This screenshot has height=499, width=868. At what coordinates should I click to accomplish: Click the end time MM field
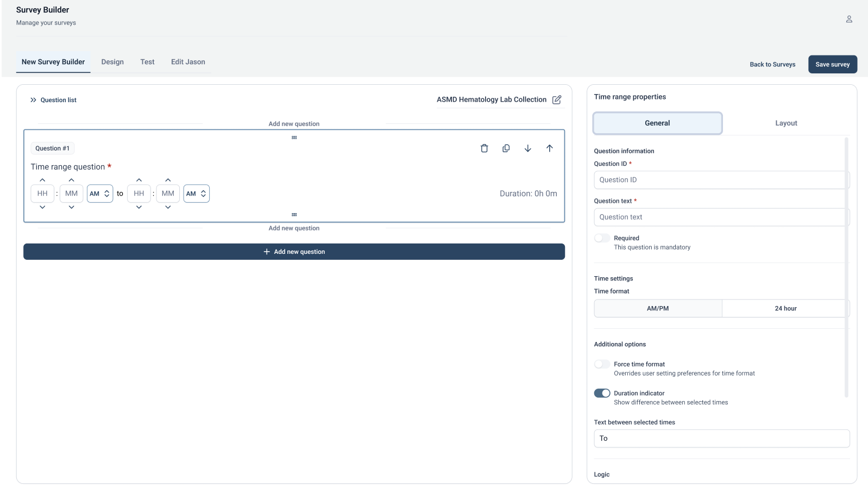(168, 194)
